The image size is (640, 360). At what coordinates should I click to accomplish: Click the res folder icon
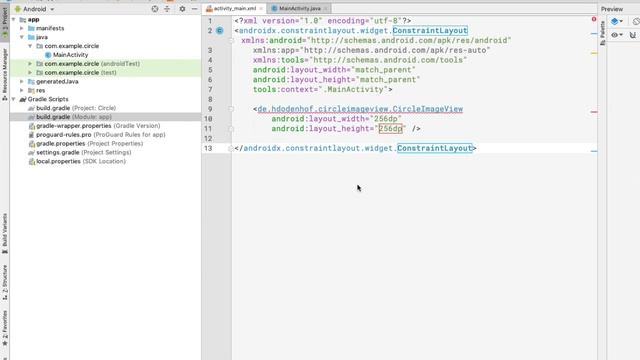[x=31, y=90]
